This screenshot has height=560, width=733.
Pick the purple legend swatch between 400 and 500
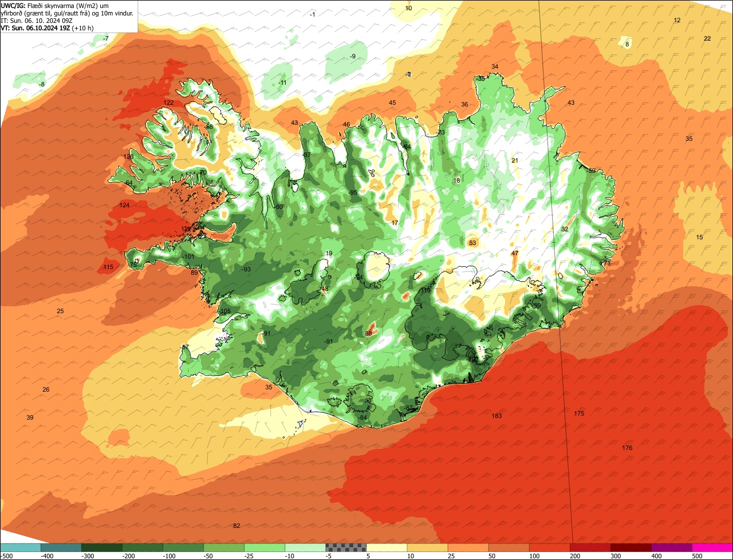click(672, 547)
